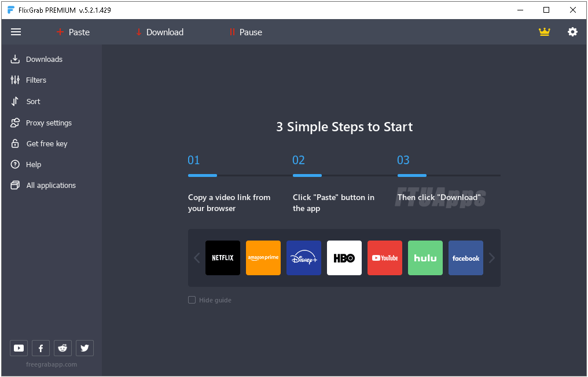Viewport: 588px width, 377px height.
Task: Visit the freegrabapp.com link
Action: tap(52, 364)
